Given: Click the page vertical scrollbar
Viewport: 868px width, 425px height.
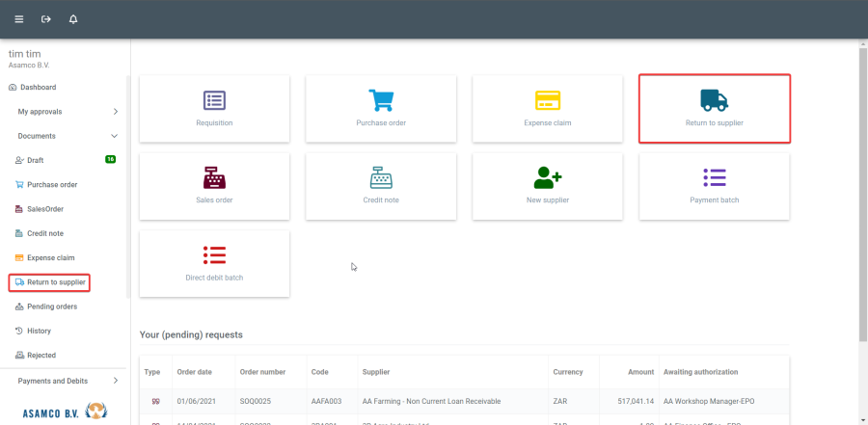Looking at the screenshot, I should click(x=862, y=193).
